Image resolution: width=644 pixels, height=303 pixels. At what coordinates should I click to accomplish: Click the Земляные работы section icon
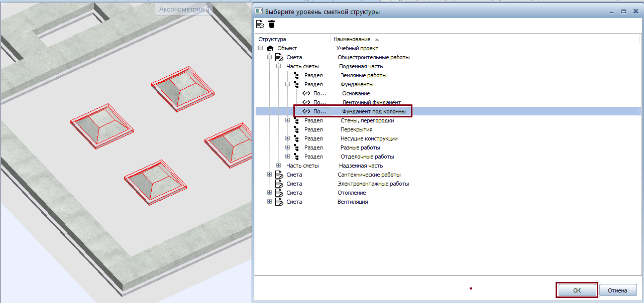(296, 75)
